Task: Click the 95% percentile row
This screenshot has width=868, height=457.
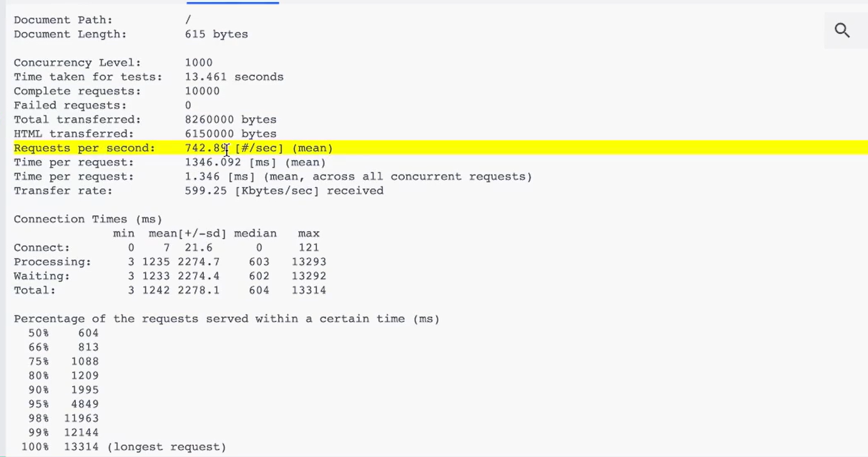Action: coord(63,404)
